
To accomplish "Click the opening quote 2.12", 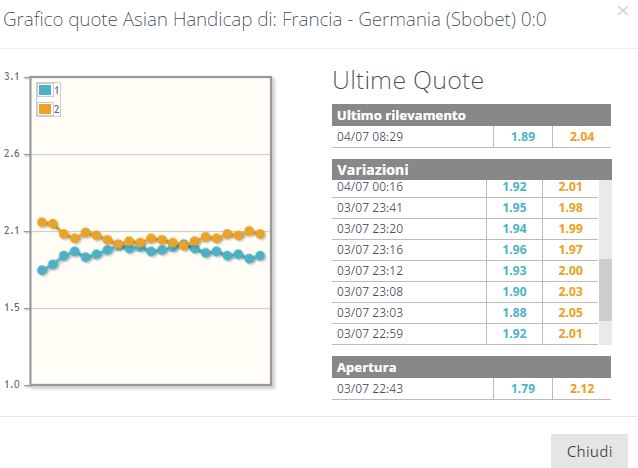I will (582, 389).
